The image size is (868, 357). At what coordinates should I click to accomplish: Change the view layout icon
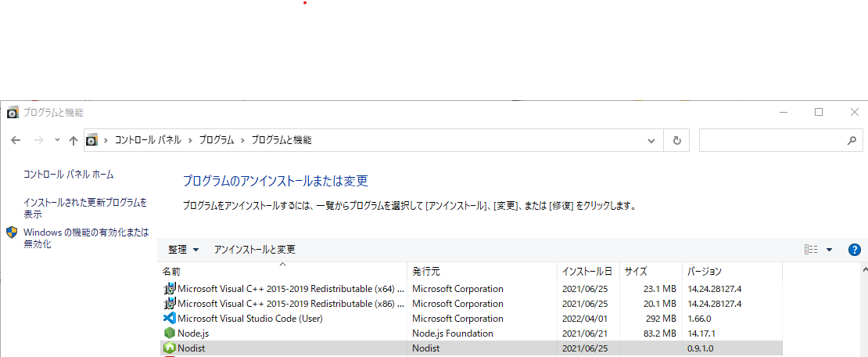810,250
